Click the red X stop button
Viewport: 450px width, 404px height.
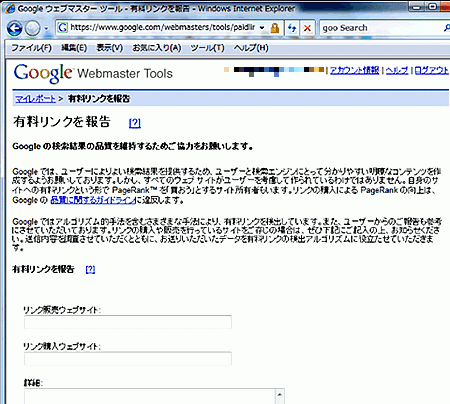click(x=307, y=28)
